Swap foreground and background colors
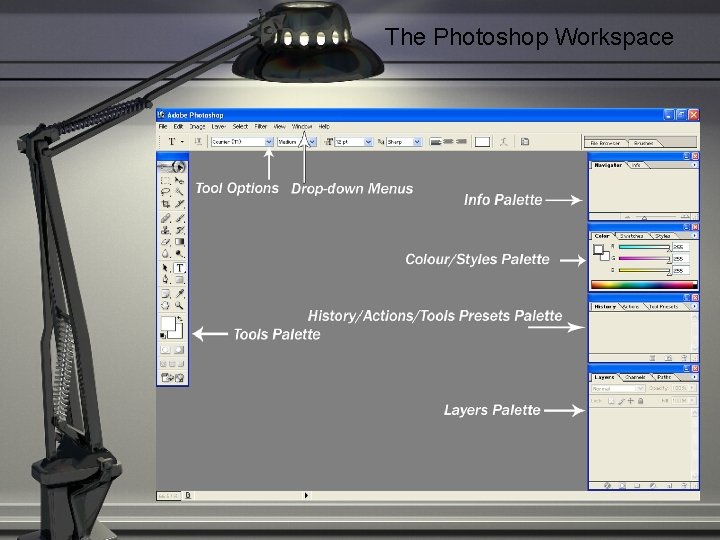Screen dimensions: 720x540 tap(180, 318)
